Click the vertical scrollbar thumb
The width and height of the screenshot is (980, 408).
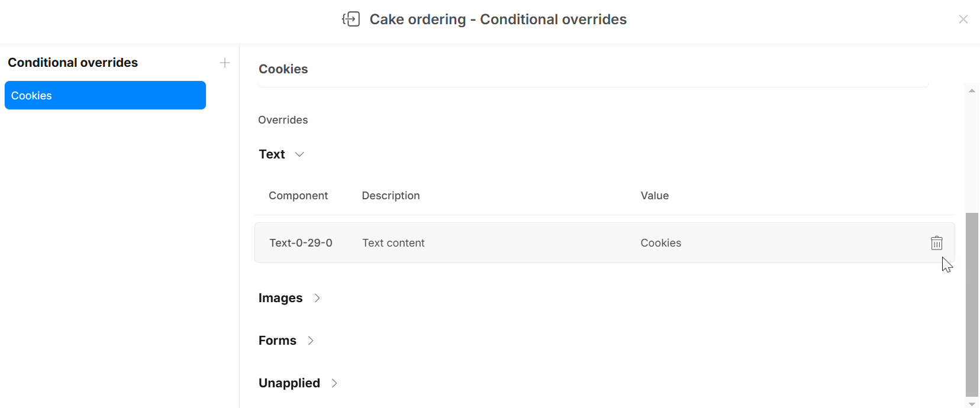972,304
